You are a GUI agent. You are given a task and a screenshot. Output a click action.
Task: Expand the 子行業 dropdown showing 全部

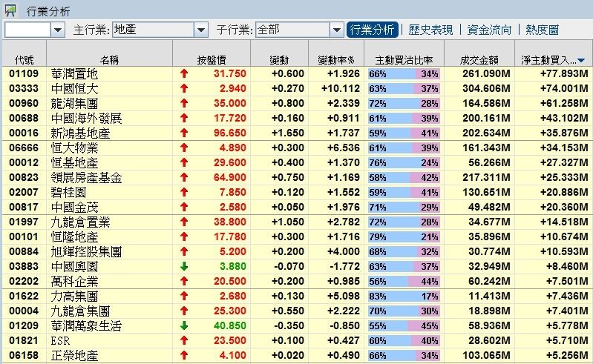(335, 30)
